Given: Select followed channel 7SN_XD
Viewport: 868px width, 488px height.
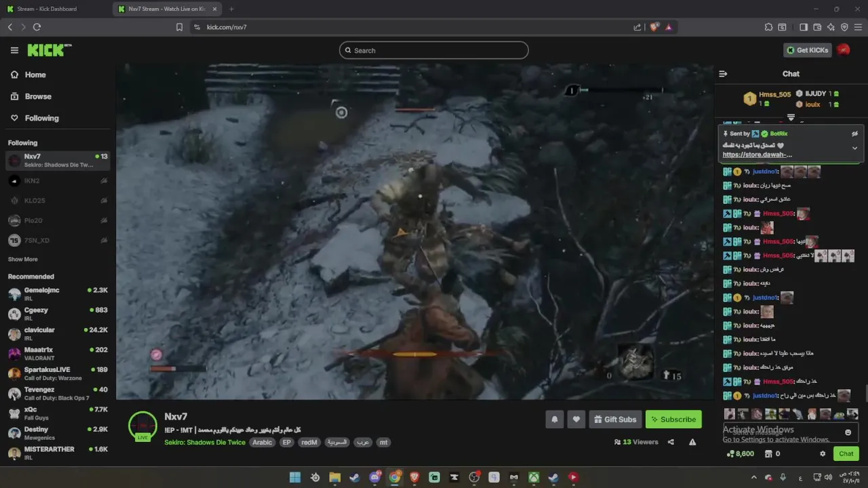Looking at the screenshot, I should pyautogui.click(x=58, y=240).
